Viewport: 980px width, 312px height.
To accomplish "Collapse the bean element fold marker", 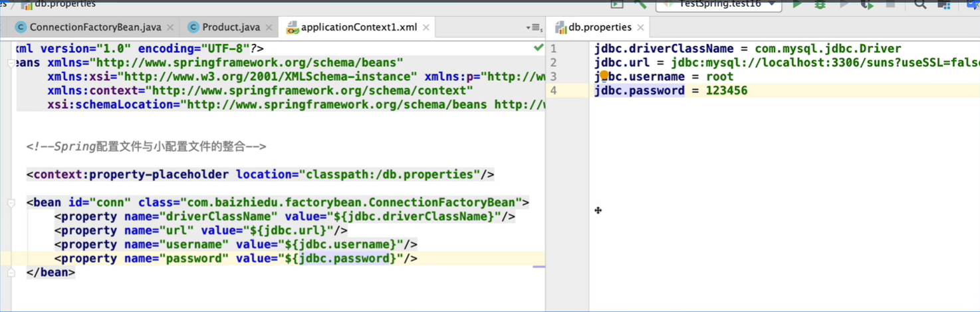I will coord(11,203).
